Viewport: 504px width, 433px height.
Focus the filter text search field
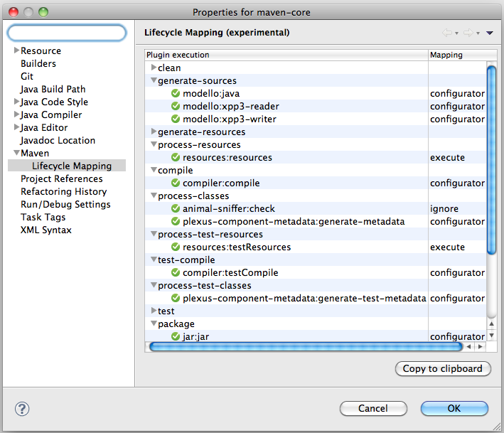point(67,33)
